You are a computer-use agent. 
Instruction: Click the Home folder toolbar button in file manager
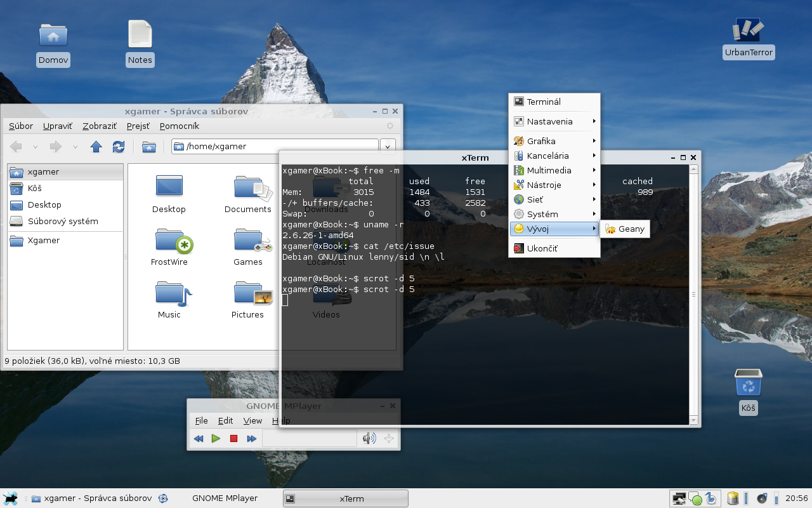pyautogui.click(x=149, y=147)
